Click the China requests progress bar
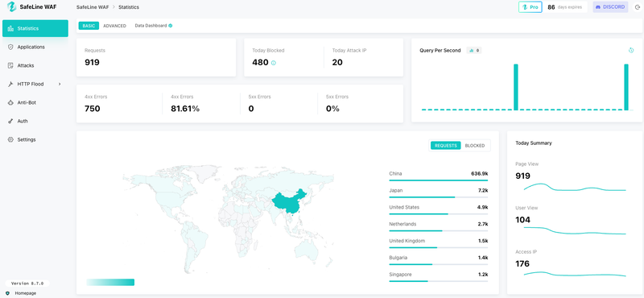Image resolution: width=644 pixels, height=298 pixels. point(438,180)
